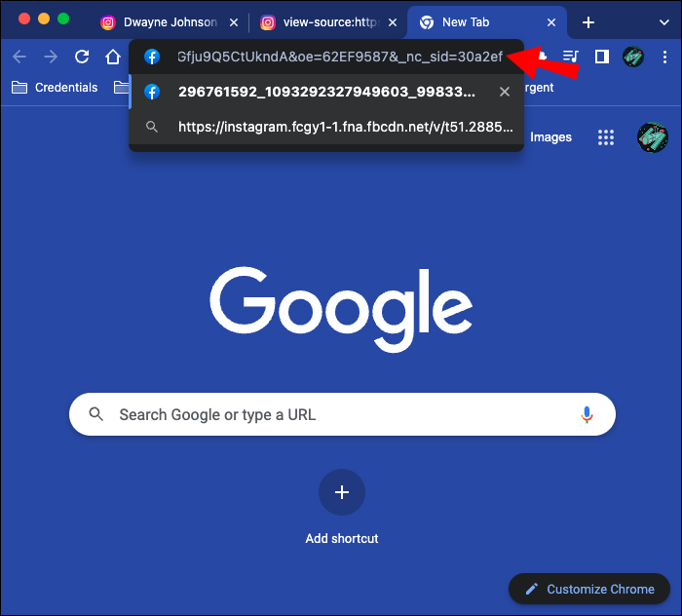Click the Google logo

[341, 310]
